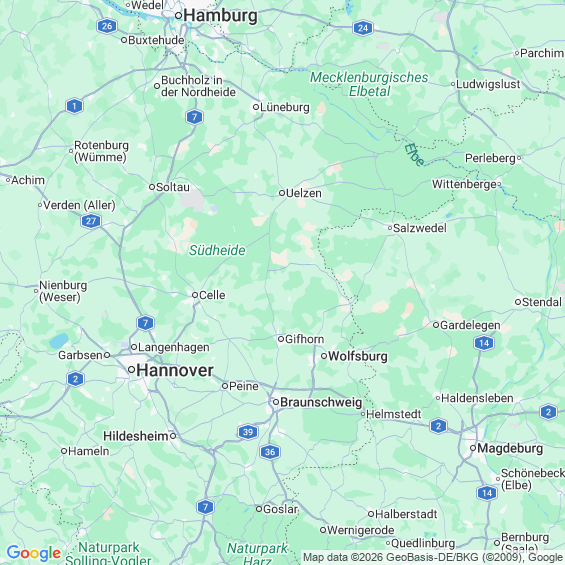Click the Magdeburg city label

pos(510,448)
